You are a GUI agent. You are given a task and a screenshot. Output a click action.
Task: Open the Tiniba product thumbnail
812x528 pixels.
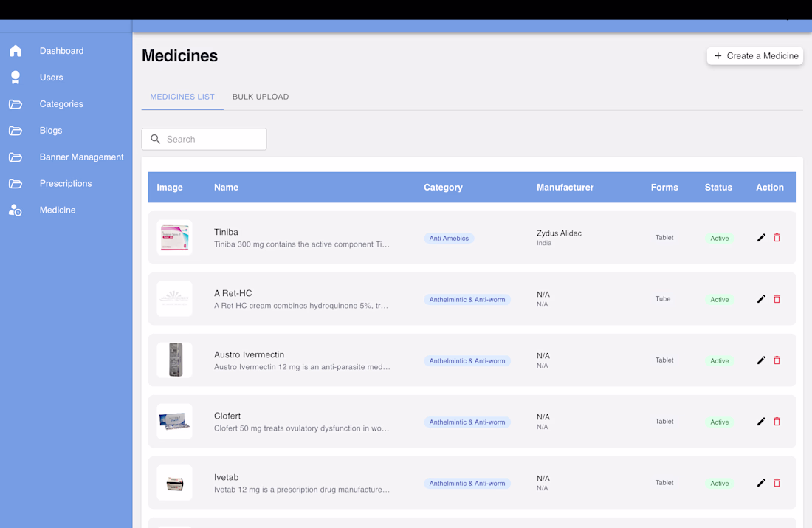(x=174, y=237)
